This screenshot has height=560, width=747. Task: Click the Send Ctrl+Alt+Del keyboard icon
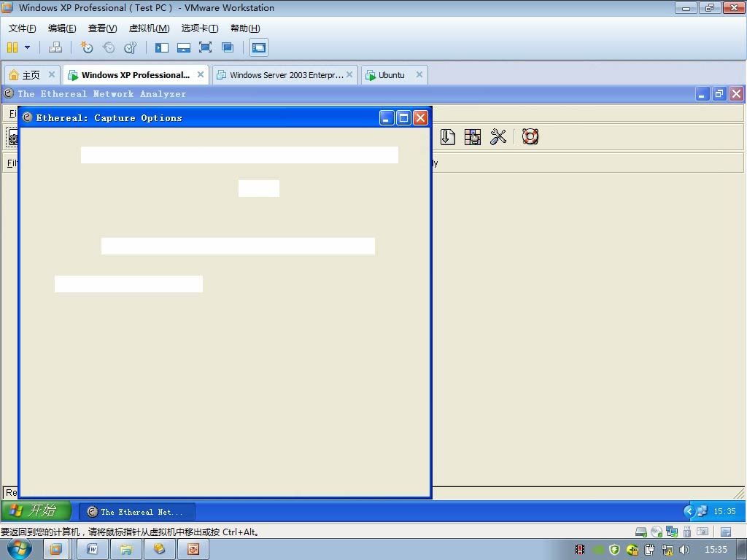(55, 47)
